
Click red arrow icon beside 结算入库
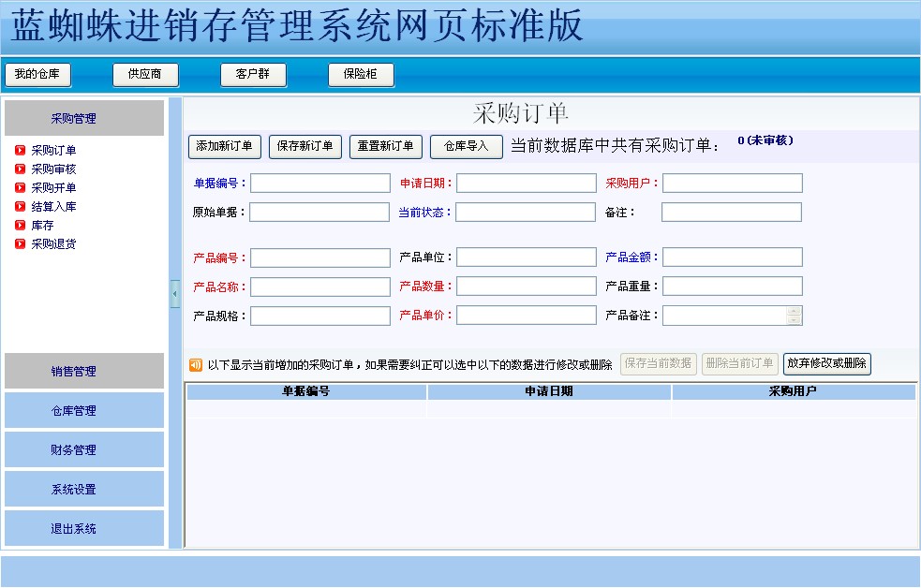20,207
